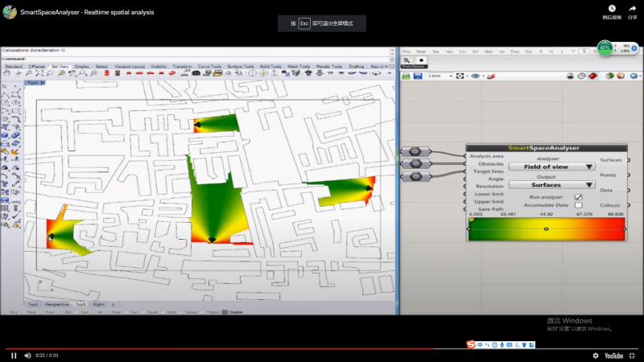Expand the arrow beside zoom extents icon
The image size is (644, 362).
tap(468, 76)
